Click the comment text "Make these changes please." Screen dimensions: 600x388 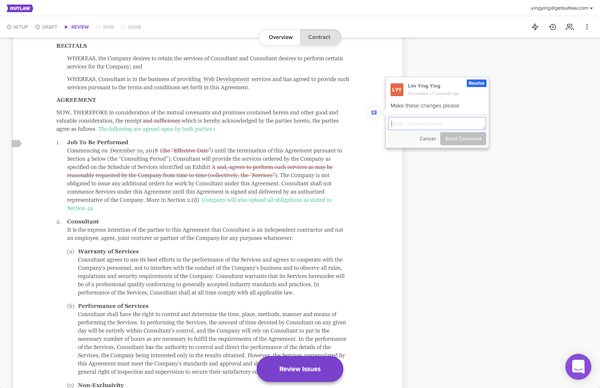[426, 106]
